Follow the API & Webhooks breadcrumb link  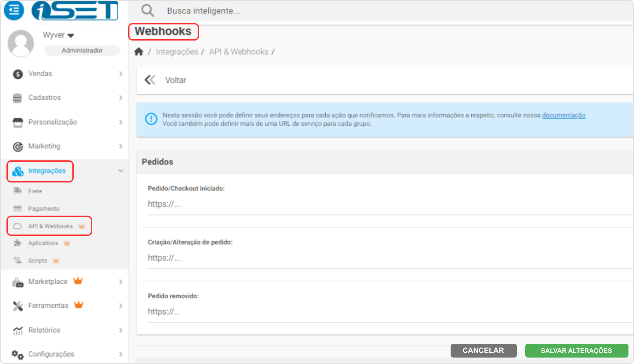click(239, 52)
